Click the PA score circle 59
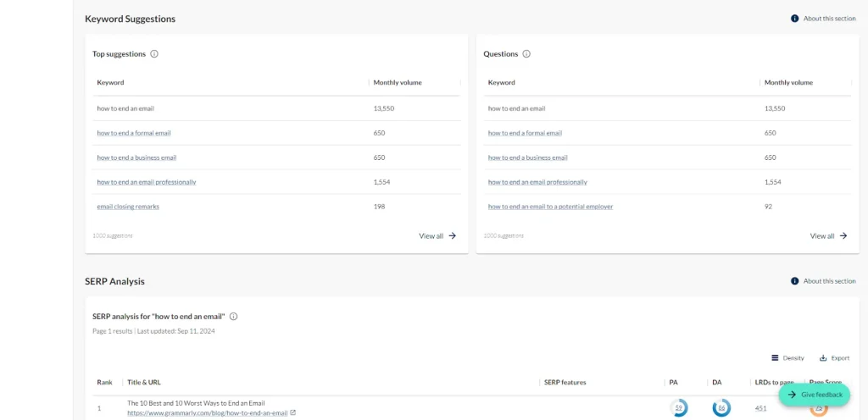The image size is (868, 420). coord(679,408)
